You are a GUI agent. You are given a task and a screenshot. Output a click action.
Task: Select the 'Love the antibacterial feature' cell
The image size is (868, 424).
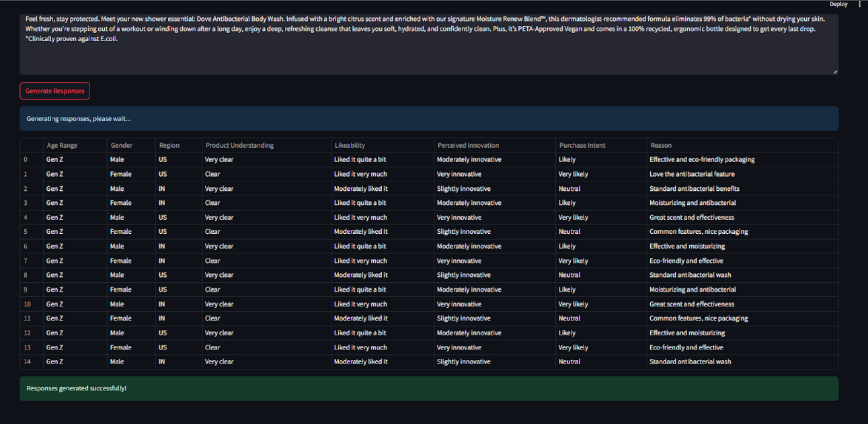coord(742,174)
